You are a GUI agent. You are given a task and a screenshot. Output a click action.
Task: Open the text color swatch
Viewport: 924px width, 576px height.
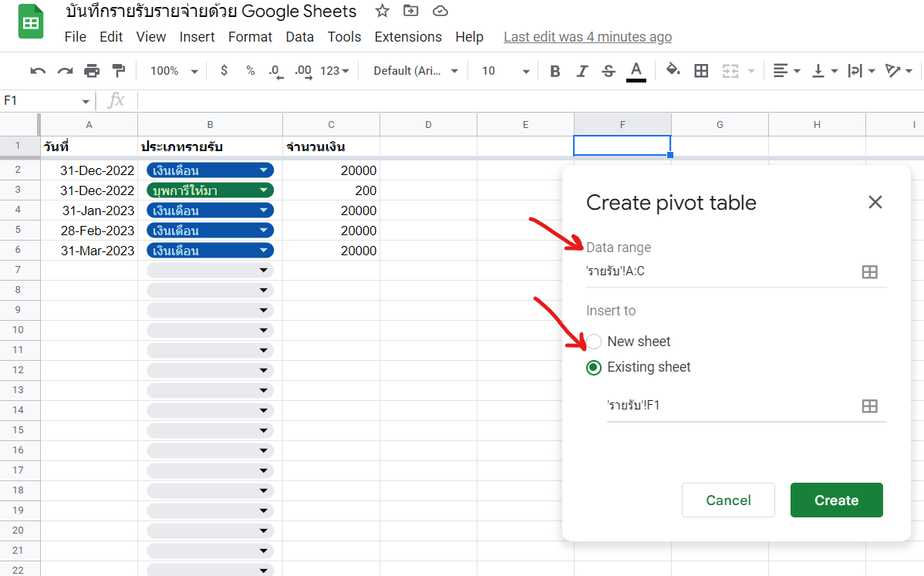tap(636, 70)
